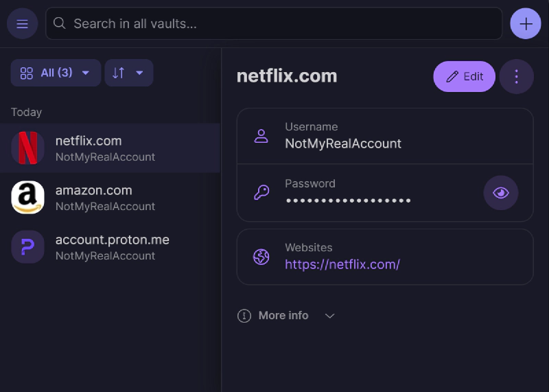Screen dimensions: 549x392
Task: Click the key icon next to Password
Action: click(x=261, y=193)
